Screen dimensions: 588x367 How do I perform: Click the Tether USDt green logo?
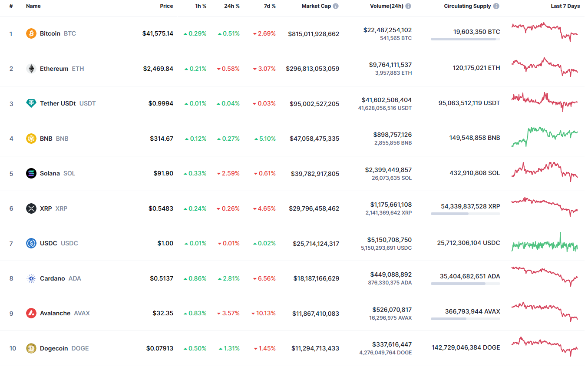(x=31, y=103)
